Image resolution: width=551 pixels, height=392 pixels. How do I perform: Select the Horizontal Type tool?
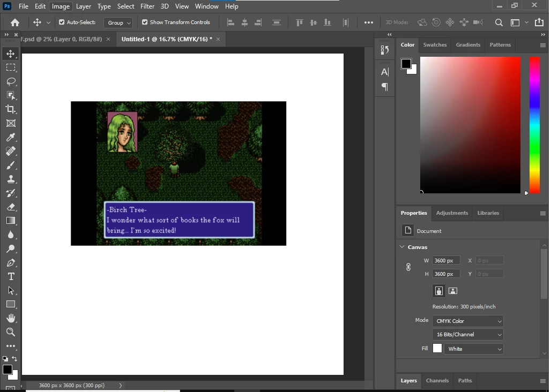(x=11, y=276)
